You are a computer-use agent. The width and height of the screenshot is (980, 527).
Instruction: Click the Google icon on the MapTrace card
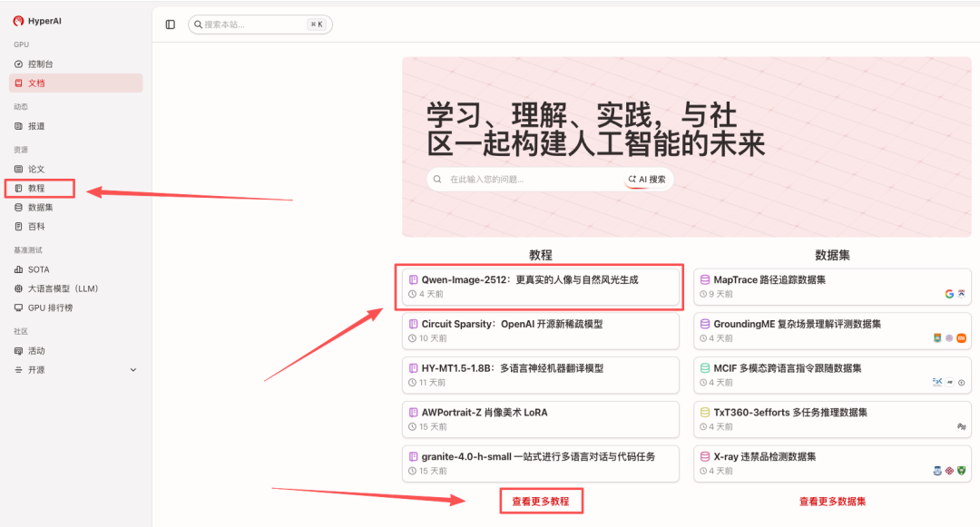coord(949,292)
